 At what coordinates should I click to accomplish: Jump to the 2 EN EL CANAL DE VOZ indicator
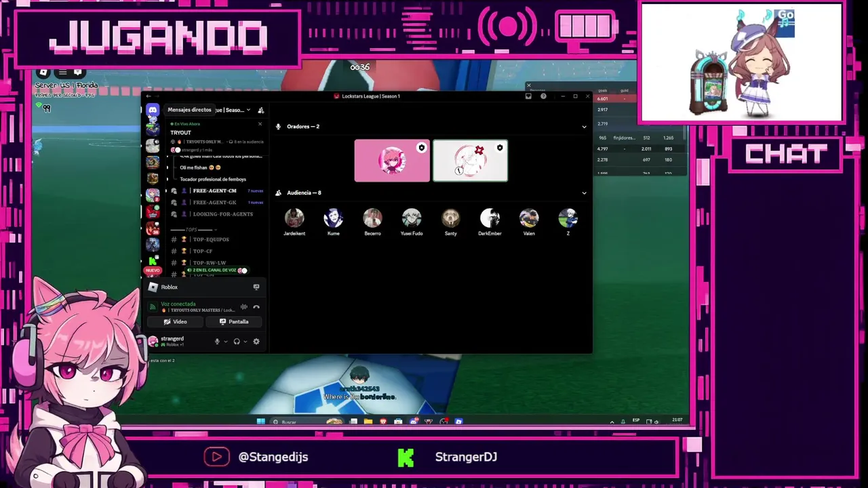pos(216,270)
